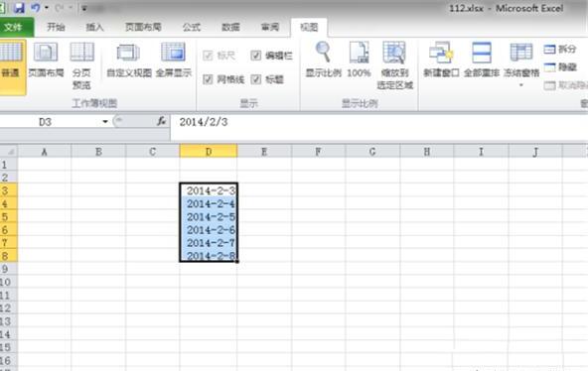588x371 pixels.
Task: Open Customize Quick Access Toolbar dropdown
Action: tap(84, 8)
